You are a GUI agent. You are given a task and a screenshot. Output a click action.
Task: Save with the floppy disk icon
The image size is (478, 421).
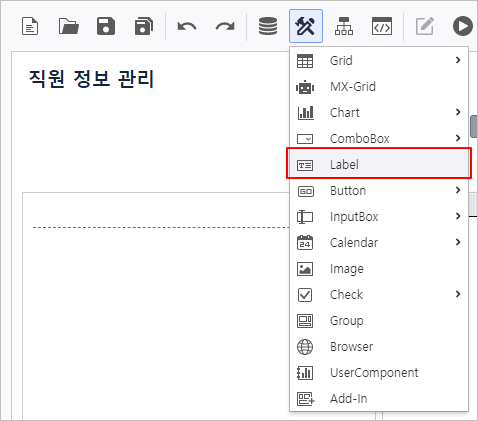[x=106, y=26]
